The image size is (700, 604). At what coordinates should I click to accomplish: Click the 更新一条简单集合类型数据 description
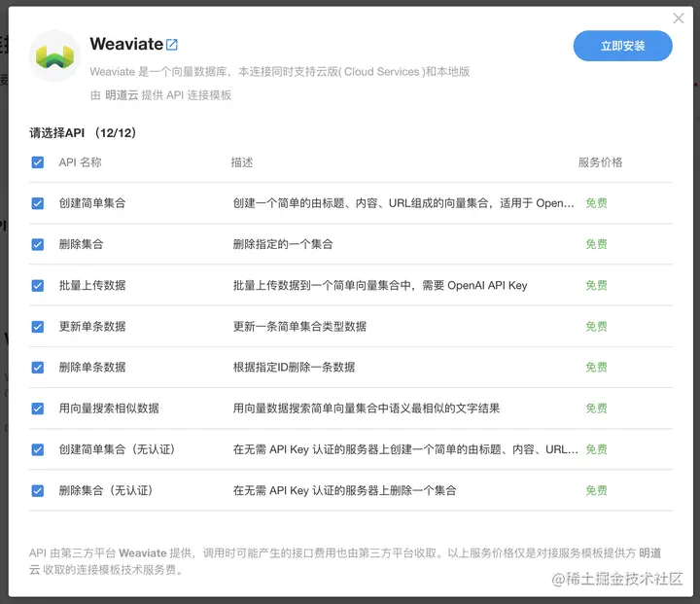[x=299, y=327]
